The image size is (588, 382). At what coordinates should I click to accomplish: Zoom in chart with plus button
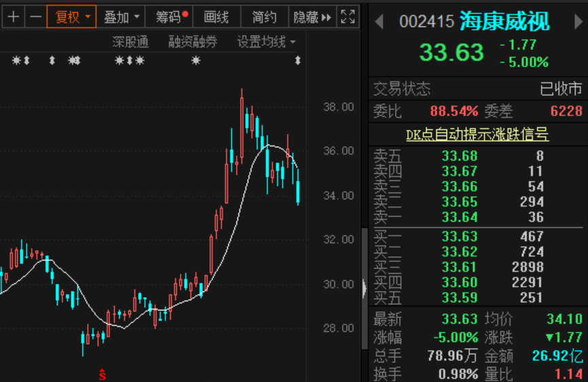pyautogui.click(x=13, y=17)
